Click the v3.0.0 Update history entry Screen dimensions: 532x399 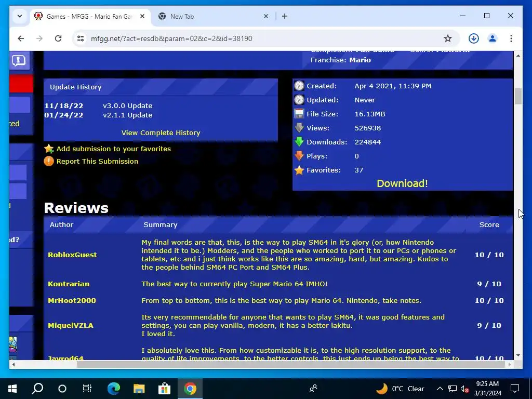(128, 105)
